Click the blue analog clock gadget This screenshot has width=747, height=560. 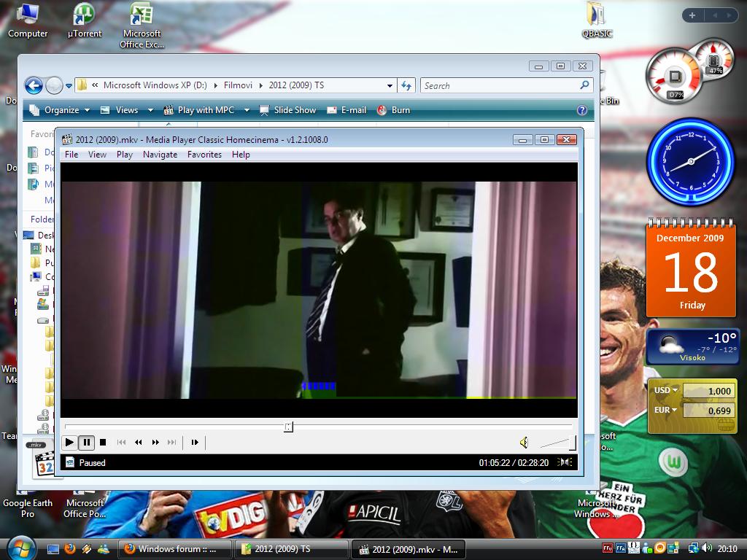pos(690,161)
